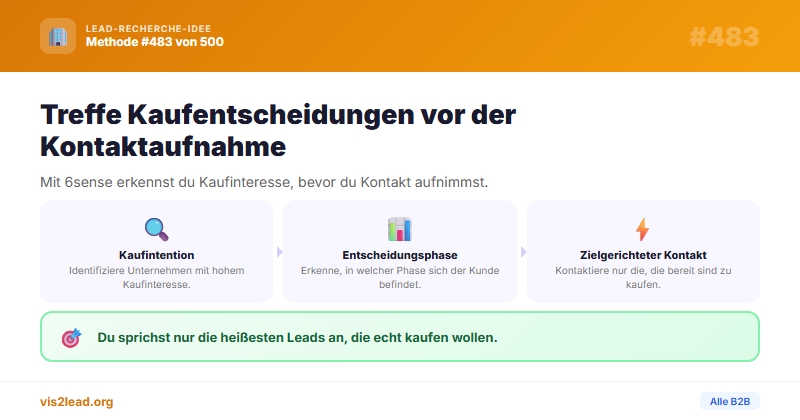This screenshot has height=420, width=800.
Task: Click text Erkenne, in welcher Phase
Action: click(399, 278)
